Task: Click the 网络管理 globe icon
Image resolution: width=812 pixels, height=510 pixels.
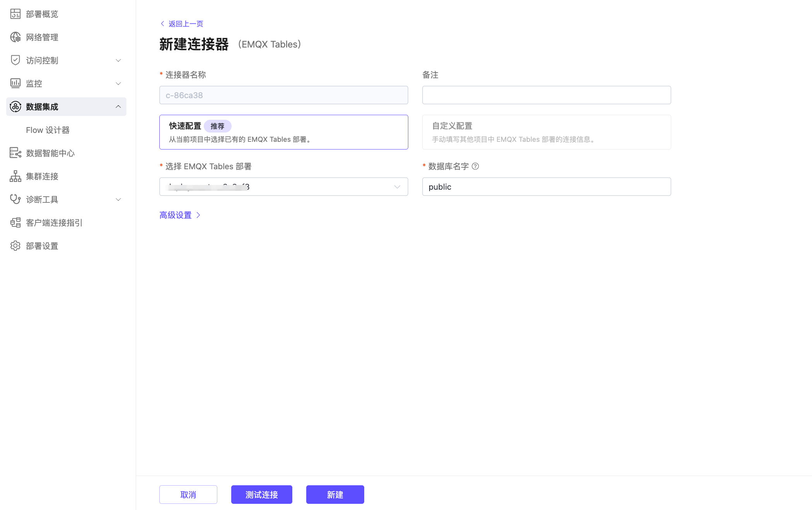Action: point(15,37)
